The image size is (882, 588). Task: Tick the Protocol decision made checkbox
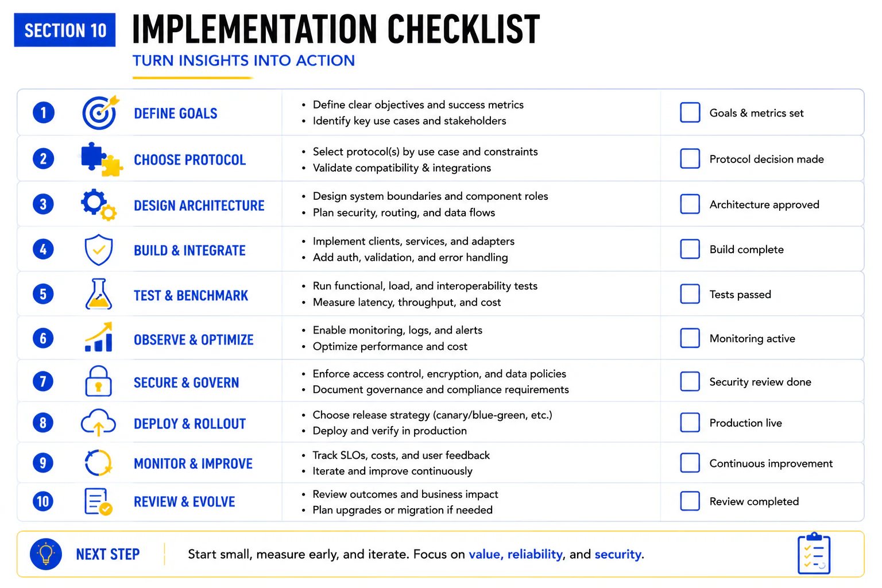tap(690, 158)
